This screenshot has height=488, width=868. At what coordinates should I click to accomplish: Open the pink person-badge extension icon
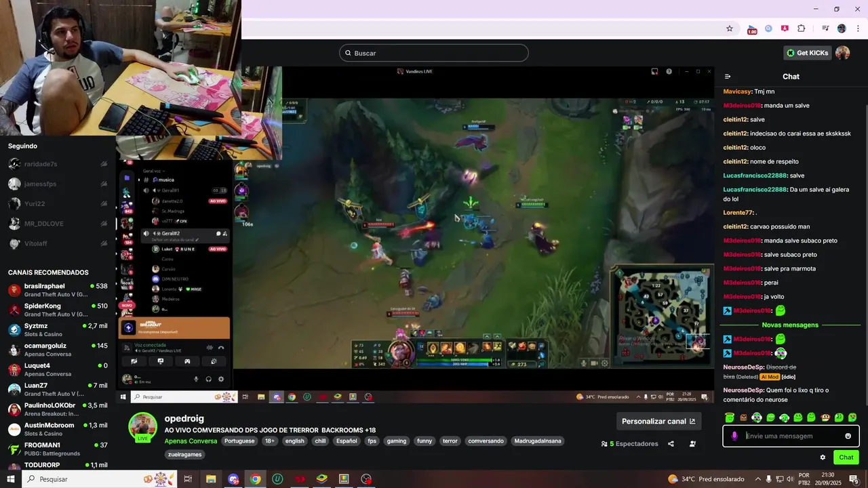click(x=785, y=28)
